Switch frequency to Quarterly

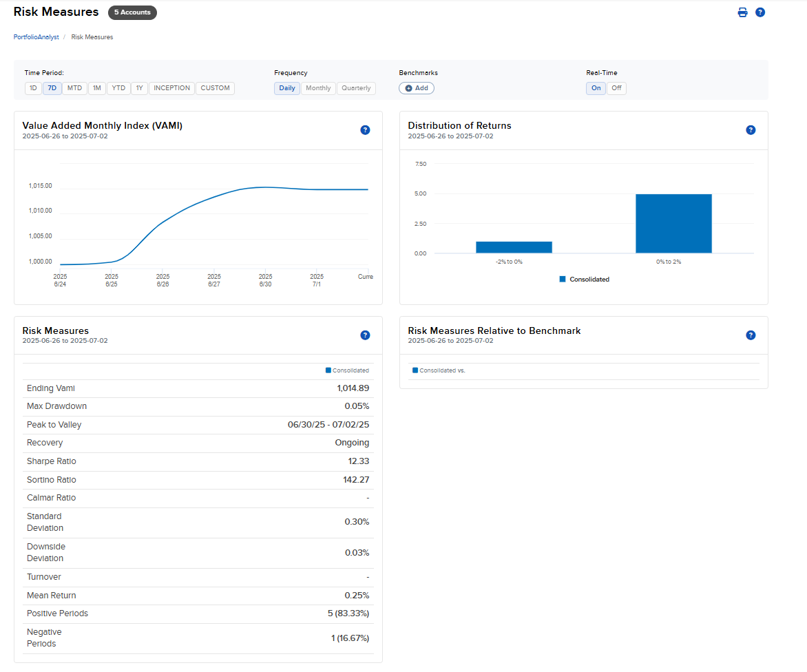[356, 88]
